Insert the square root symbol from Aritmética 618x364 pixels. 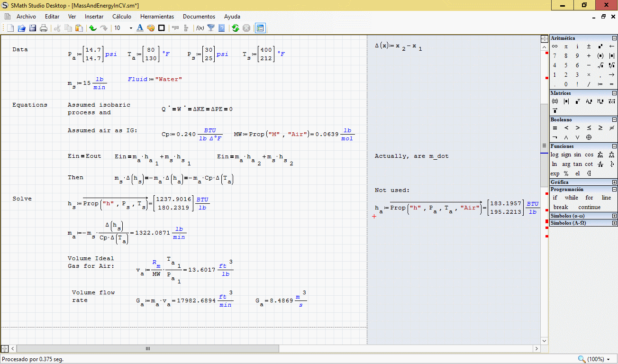(x=600, y=65)
